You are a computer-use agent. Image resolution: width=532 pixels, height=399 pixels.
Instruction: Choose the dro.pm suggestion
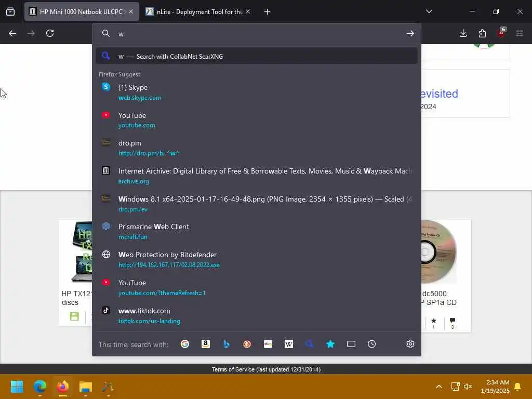pos(257,148)
